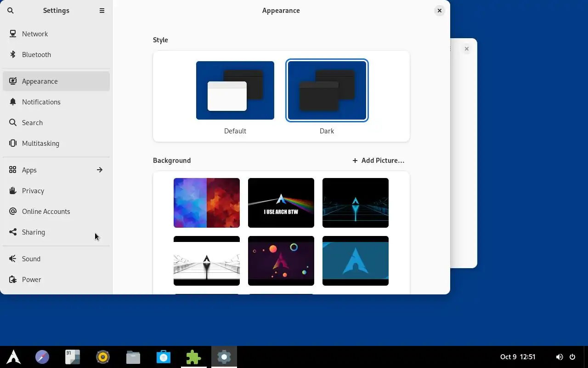Open the Multitasking panel
This screenshot has width=588, height=368.
coord(56,143)
